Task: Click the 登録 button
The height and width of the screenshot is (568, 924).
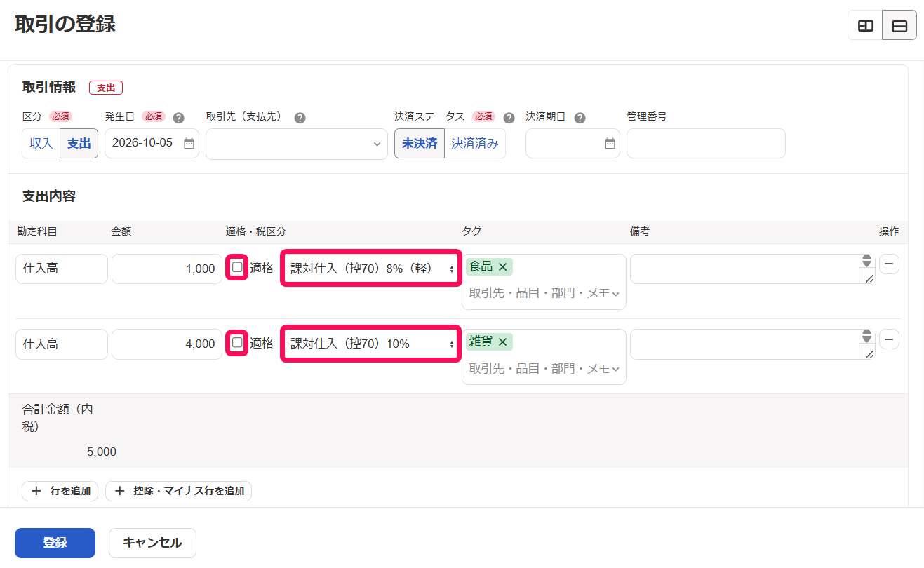Action: click(x=55, y=543)
